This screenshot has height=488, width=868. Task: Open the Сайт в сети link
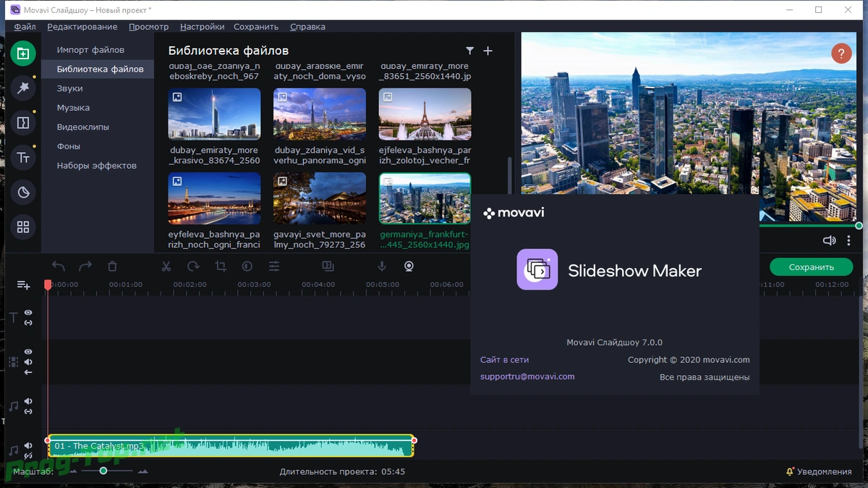504,360
